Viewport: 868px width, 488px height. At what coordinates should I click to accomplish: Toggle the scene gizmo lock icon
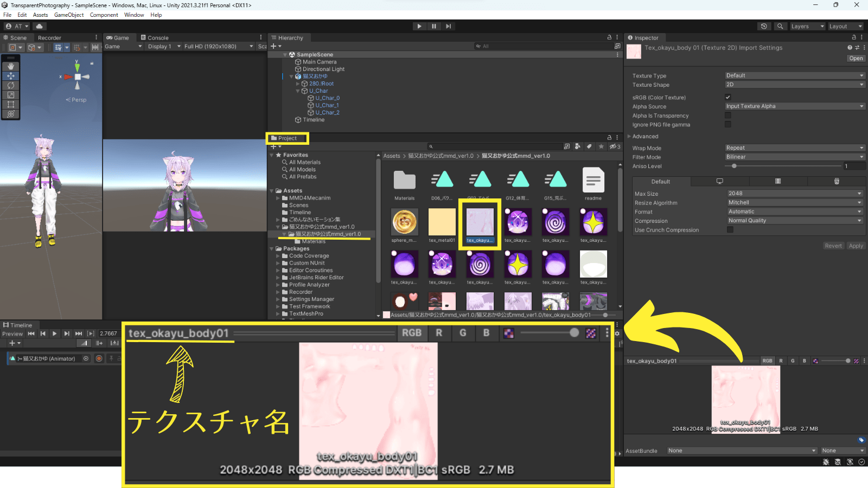(92, 63)
